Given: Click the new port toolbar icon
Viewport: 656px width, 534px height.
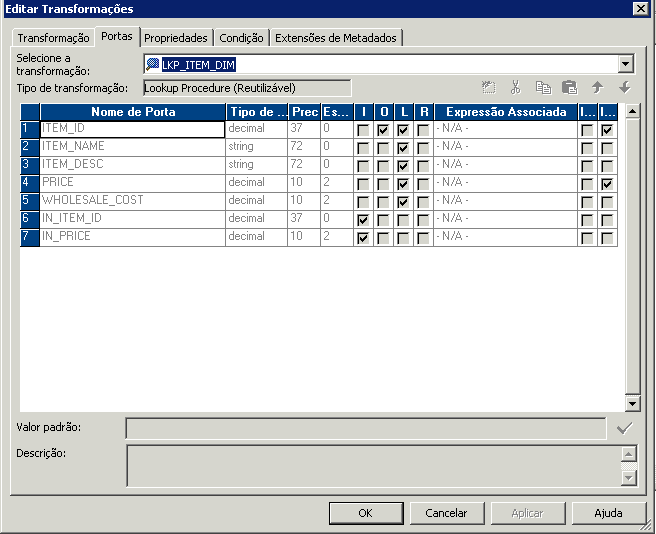Looking at the screenshot, I should pos(488,87).
